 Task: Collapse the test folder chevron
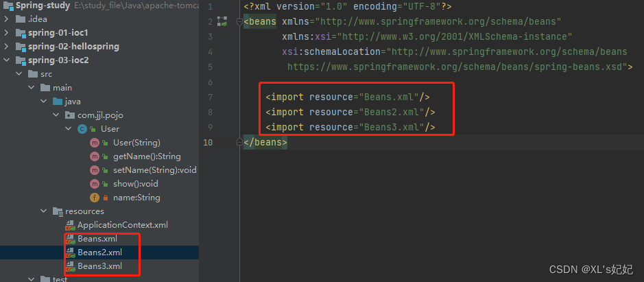coord(31,279)
